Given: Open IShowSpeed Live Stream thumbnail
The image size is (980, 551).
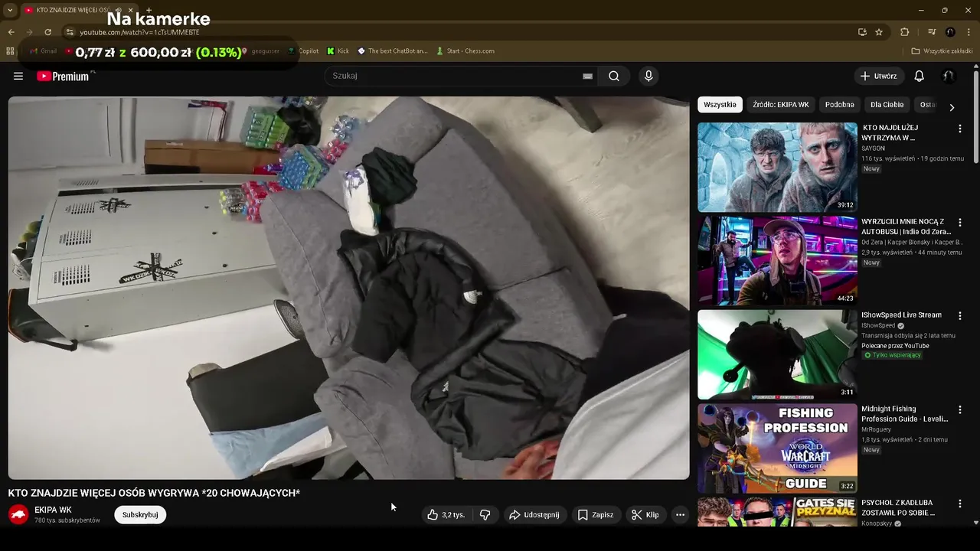Looking at the screenshot, I should [x=777, y=354].
